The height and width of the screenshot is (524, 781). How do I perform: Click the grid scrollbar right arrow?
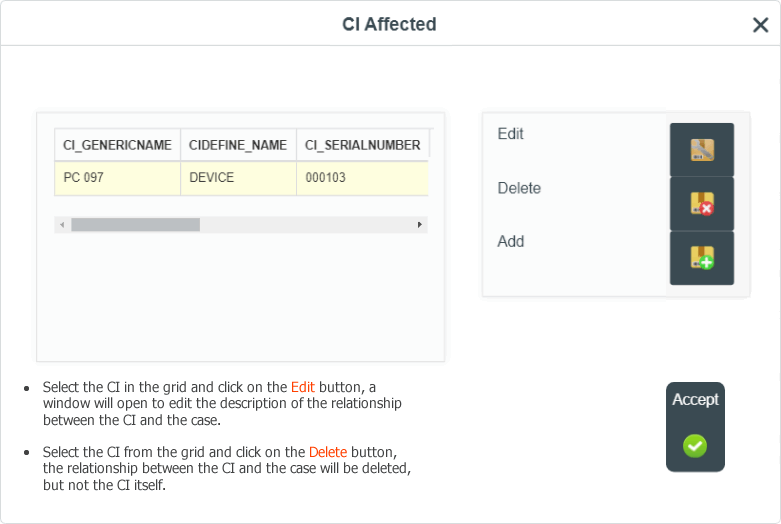click(x=420, y=225)
